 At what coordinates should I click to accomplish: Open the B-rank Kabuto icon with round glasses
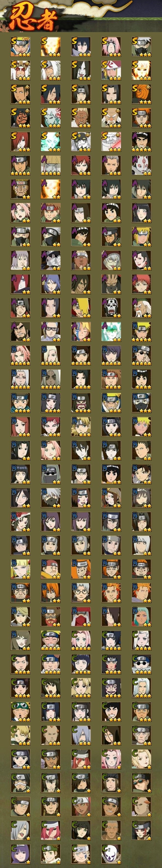[81, 592]
